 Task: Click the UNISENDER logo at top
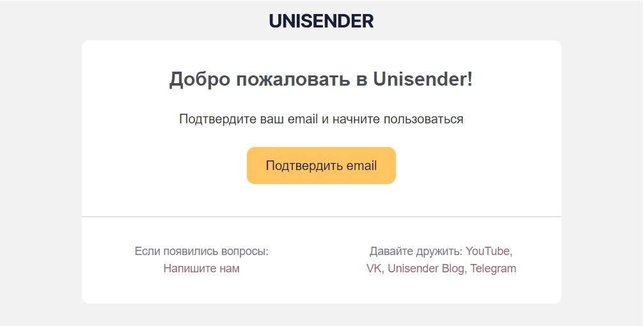coord(321,21)
